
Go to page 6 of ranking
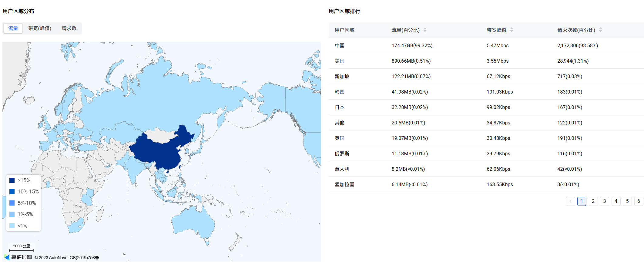(x=639, y=201)
